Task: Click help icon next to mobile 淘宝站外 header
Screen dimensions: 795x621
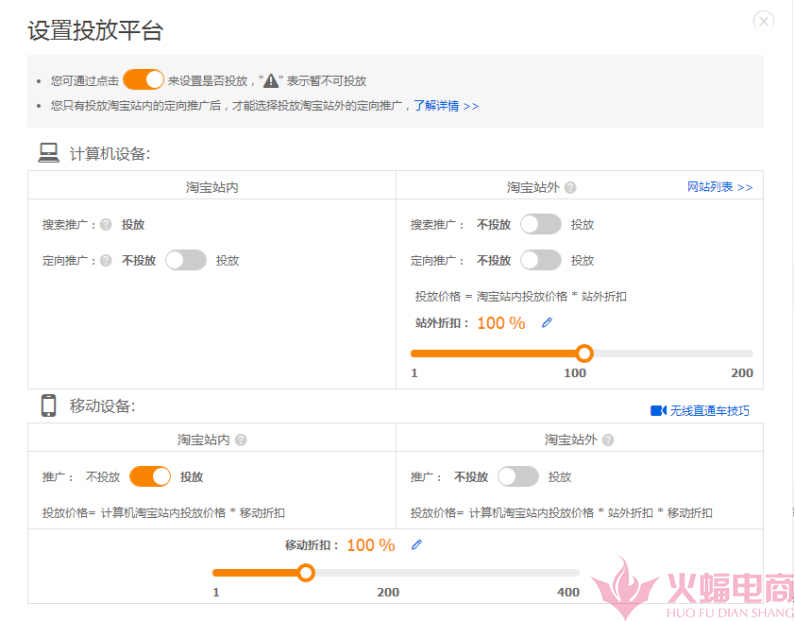Action: (x=608, y=440)
